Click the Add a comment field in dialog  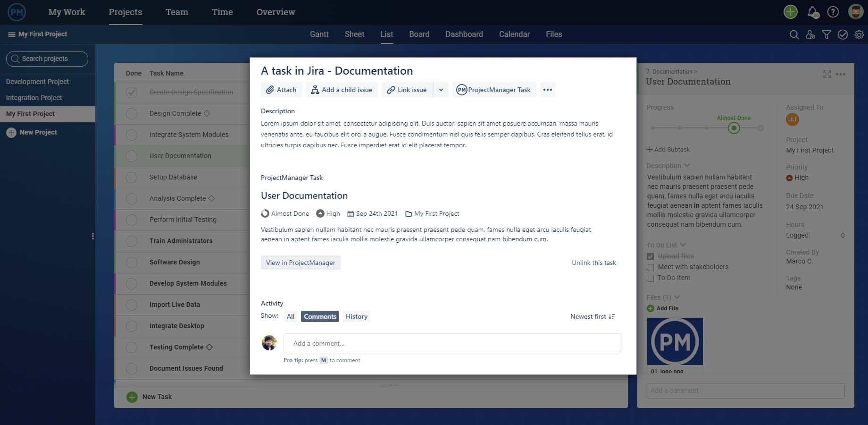pos(452,343)
